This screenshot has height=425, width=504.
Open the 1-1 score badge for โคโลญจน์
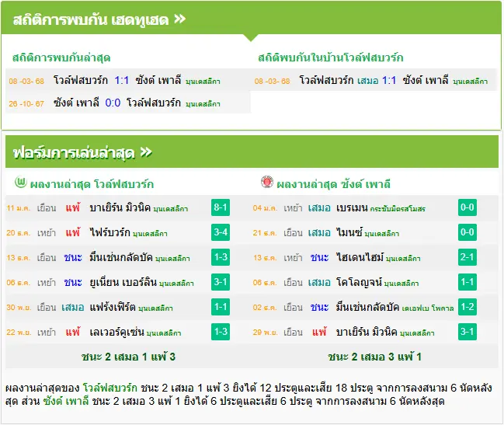[x=468, y=282]
